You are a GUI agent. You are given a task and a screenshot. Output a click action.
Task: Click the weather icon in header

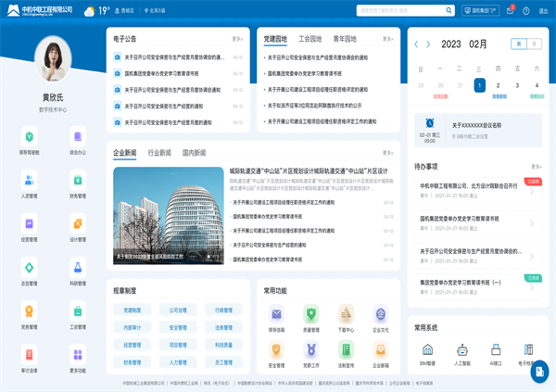[x=89, y=10]
